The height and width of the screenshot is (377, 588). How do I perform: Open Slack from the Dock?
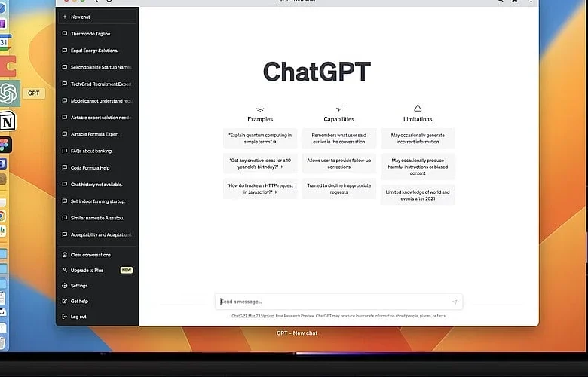click(x=2, y=231)
